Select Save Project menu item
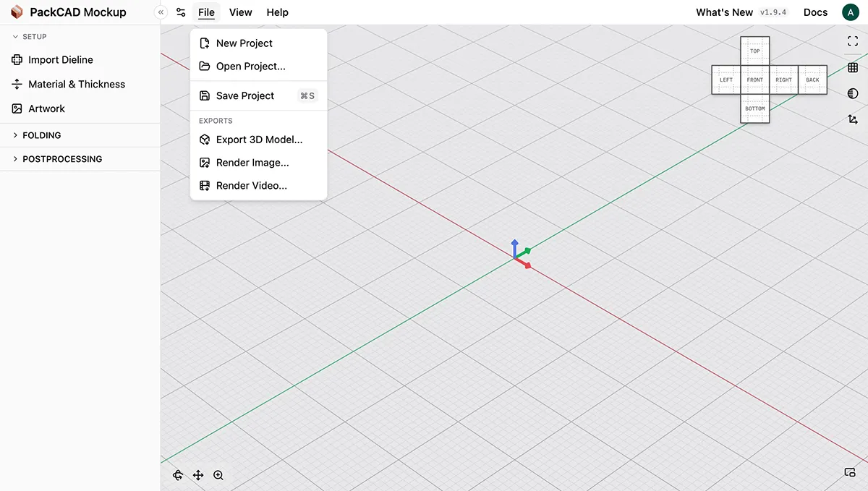 pos(259,95)
